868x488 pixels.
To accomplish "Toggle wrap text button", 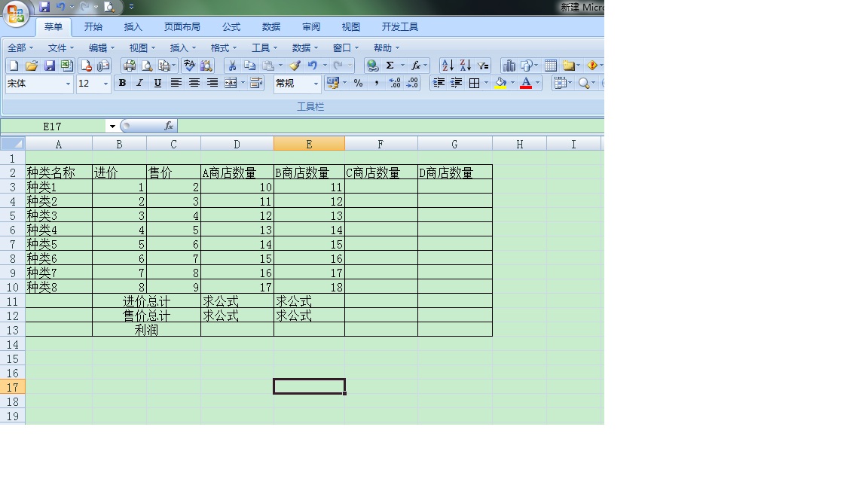I will pyautogui.click(x=256, y=83).
